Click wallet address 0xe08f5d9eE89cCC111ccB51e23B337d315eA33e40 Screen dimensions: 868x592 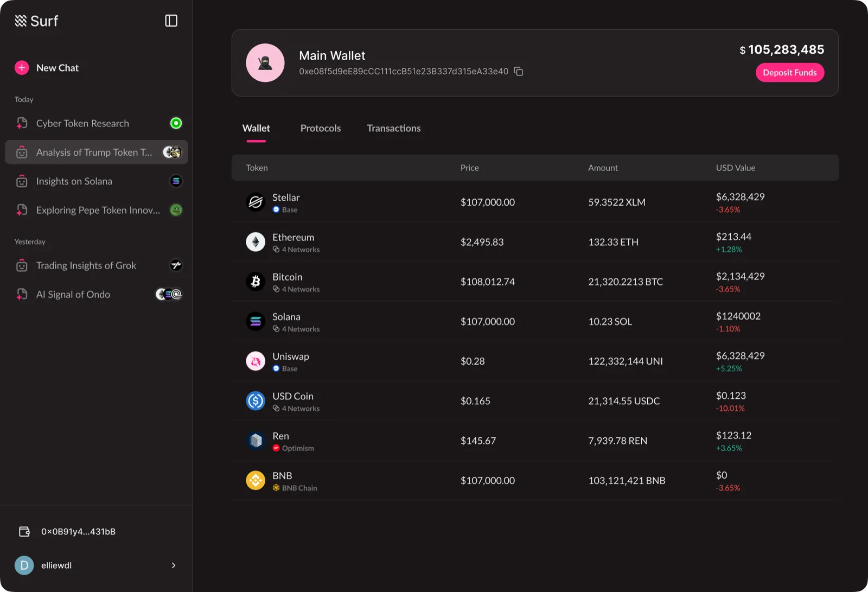point(404,72)
